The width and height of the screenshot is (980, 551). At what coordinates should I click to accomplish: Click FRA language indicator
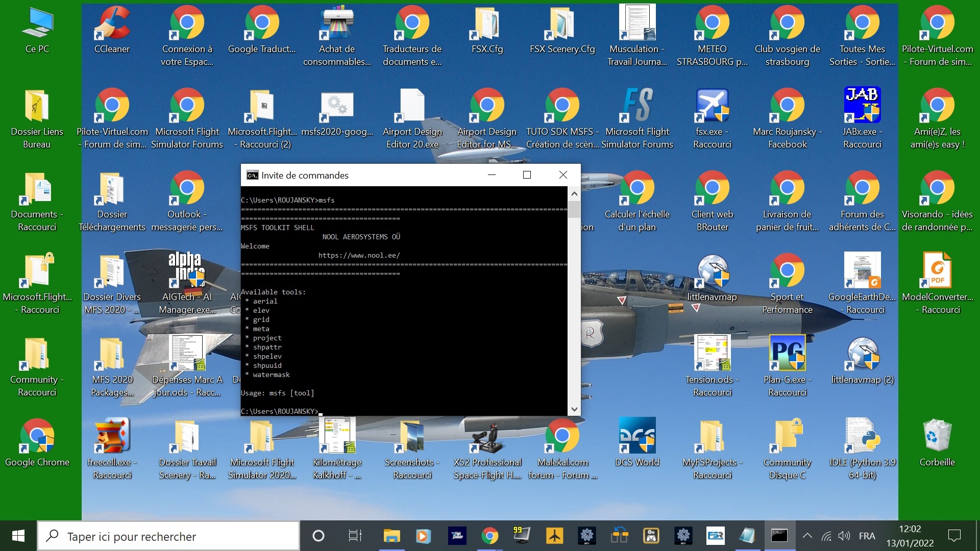(x=867, y=536)
